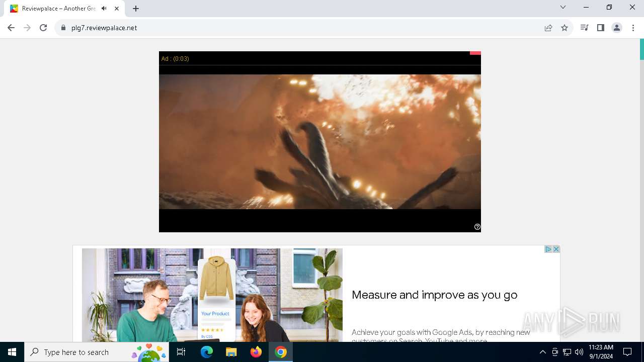
Task: Bookmark this tab with the star
Action: point(565,28)
